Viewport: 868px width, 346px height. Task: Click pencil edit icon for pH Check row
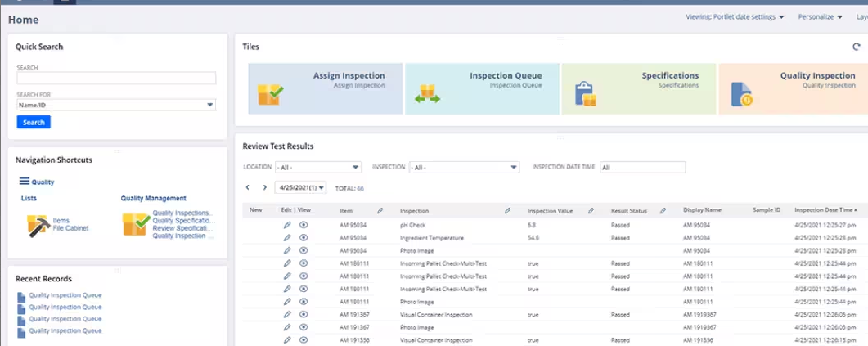click(x=287, y=224)
